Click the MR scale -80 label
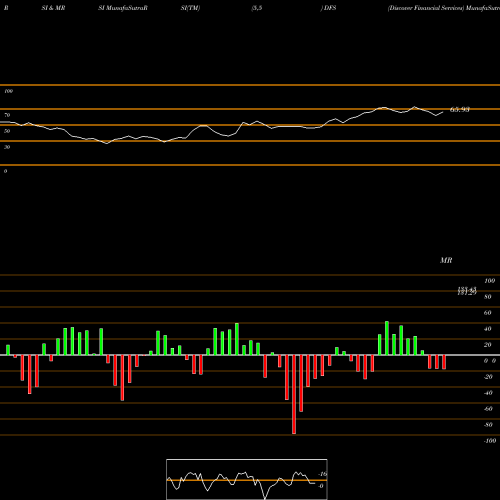Image resolution: width=500 pixels, height=500 pixels. pyautogui.click(x=488, y=425)
